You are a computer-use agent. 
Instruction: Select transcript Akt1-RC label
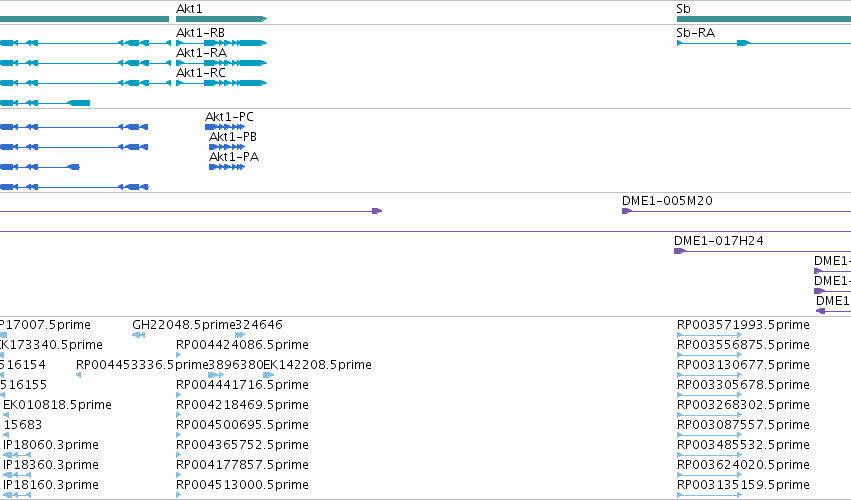(x=201, y=73)
